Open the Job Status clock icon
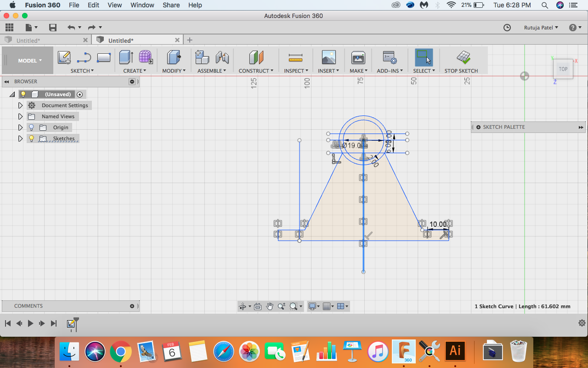This screenshot has height=368, width=588. tap(507, 28)
